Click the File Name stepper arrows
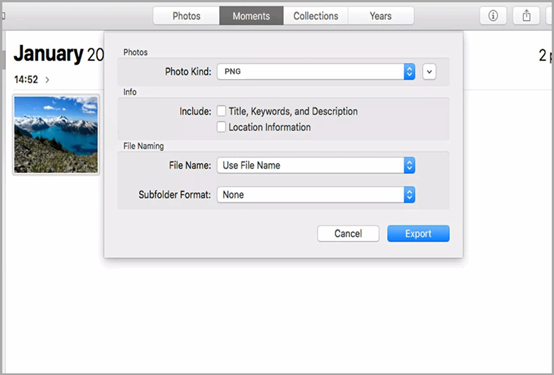 point(409,165)
